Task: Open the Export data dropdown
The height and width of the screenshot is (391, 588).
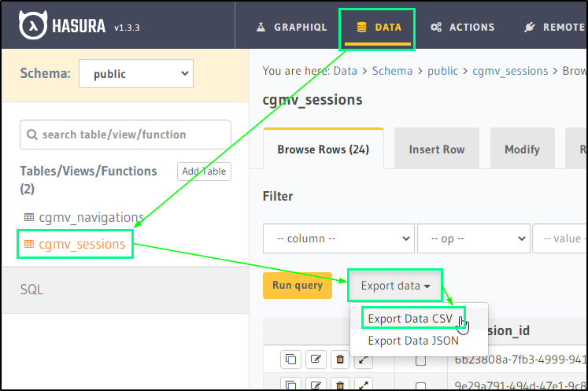Action: point(395,286)
